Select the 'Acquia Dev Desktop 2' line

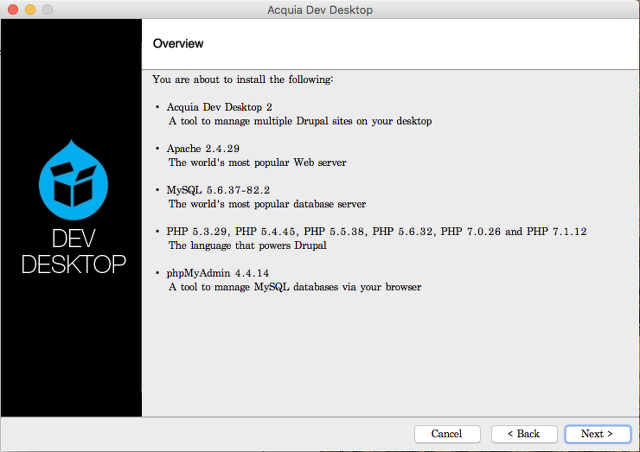(x=219, y=107)
